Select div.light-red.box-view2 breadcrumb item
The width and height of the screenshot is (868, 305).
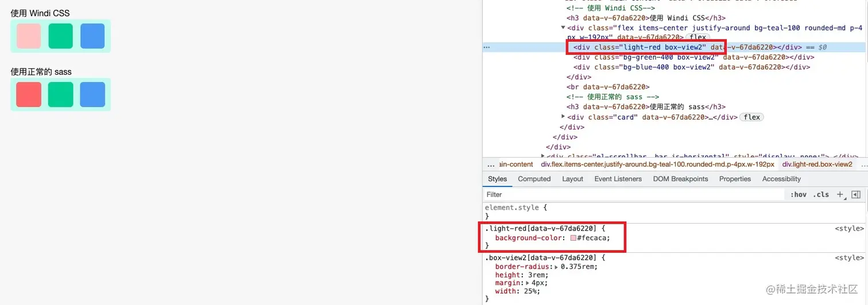817,165
